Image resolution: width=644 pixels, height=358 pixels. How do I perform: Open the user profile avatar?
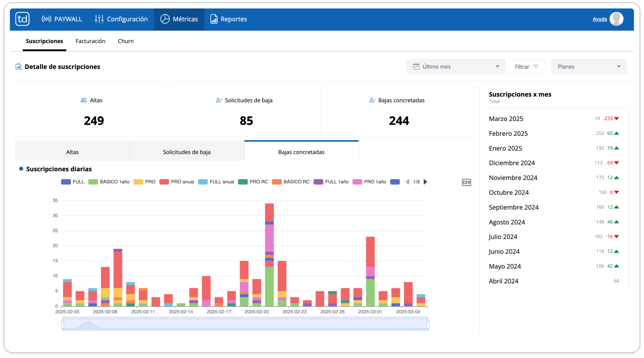coord(617,19)
